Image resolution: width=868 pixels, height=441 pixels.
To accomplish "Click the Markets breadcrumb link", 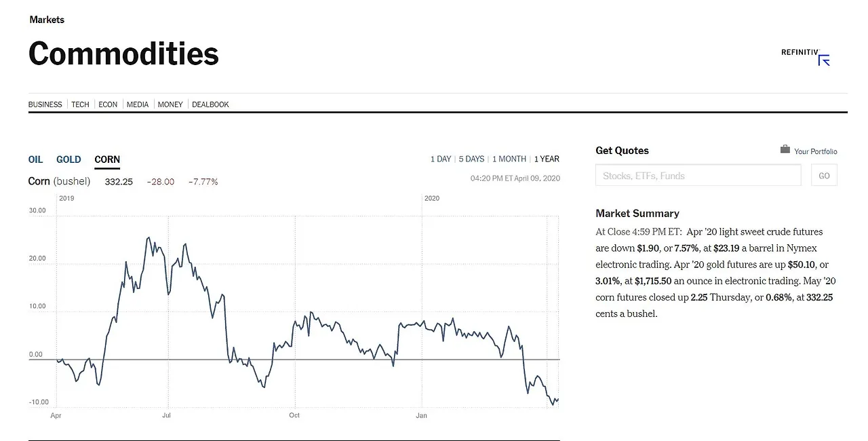I will (x=47, y=20).
